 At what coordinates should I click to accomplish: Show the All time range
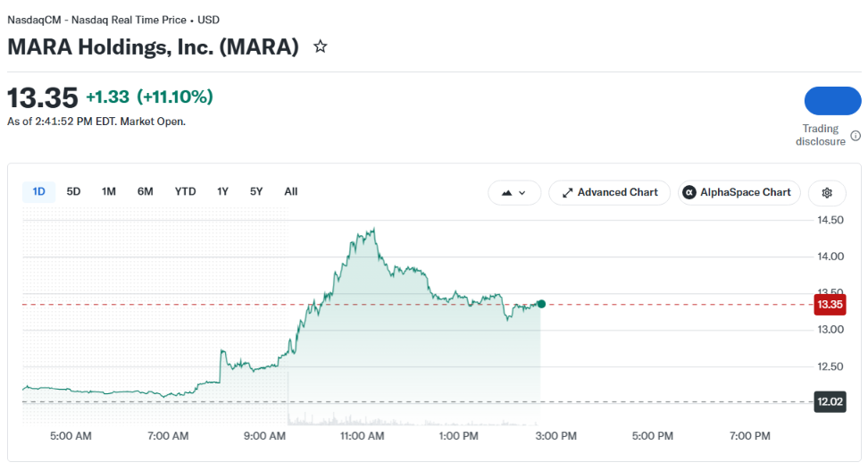pyautogui.click(x=291, y=192)
